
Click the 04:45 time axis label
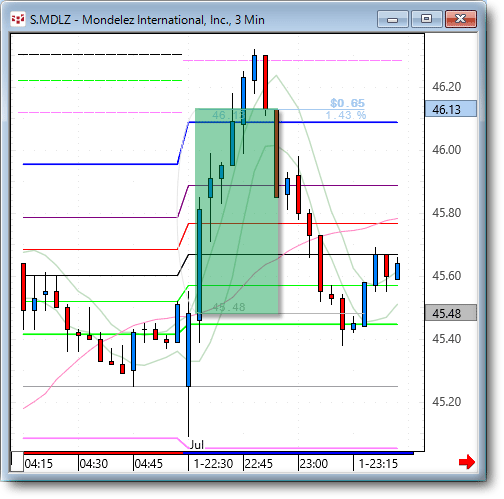click(149, 464)
